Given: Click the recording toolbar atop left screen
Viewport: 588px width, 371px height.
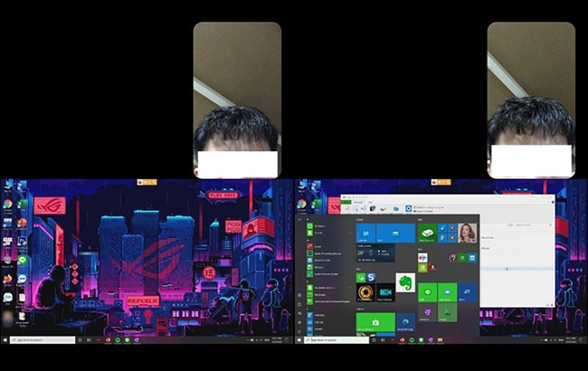Looking at the screenshot, I should coord(147,182).
